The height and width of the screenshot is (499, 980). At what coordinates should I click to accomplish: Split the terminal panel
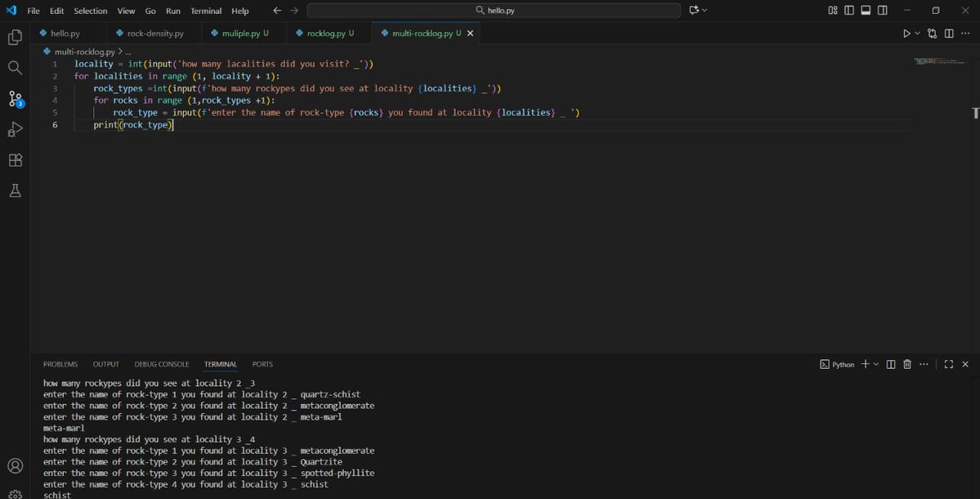(890, 364)
